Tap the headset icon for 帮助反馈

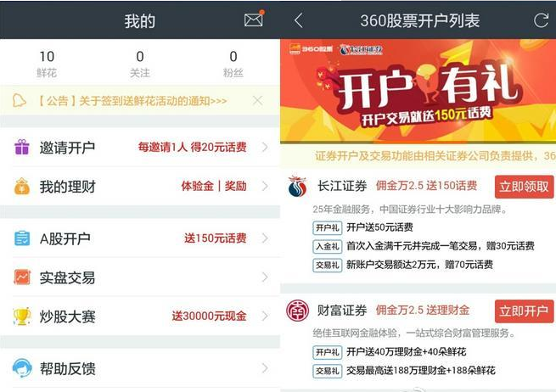[x=22, y=368]
